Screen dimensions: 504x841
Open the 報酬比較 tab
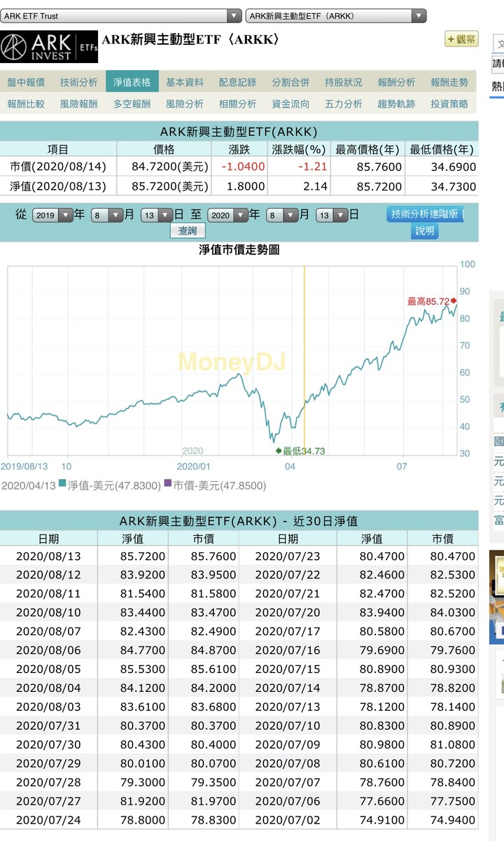[x=26, y=104]
